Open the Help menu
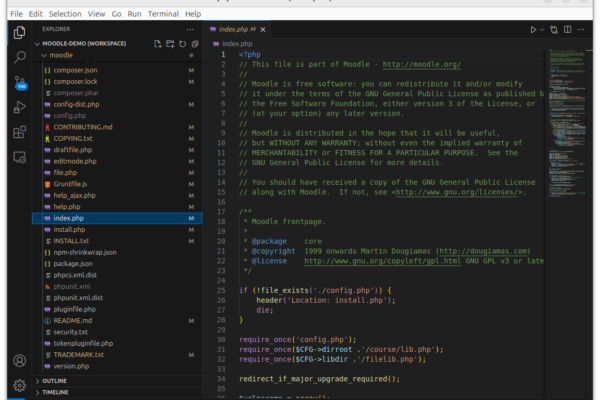This screenshot has width=600, height=400. pos(193,14)
